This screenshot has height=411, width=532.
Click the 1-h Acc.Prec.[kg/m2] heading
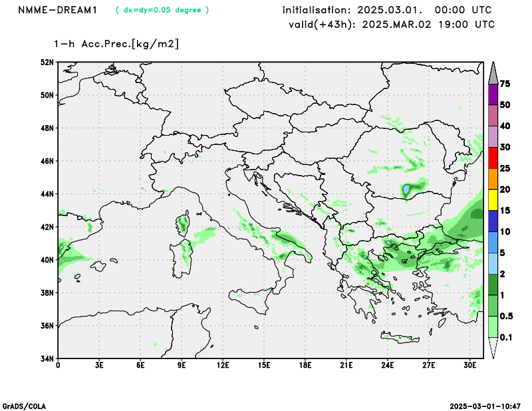tap(116, 44)
